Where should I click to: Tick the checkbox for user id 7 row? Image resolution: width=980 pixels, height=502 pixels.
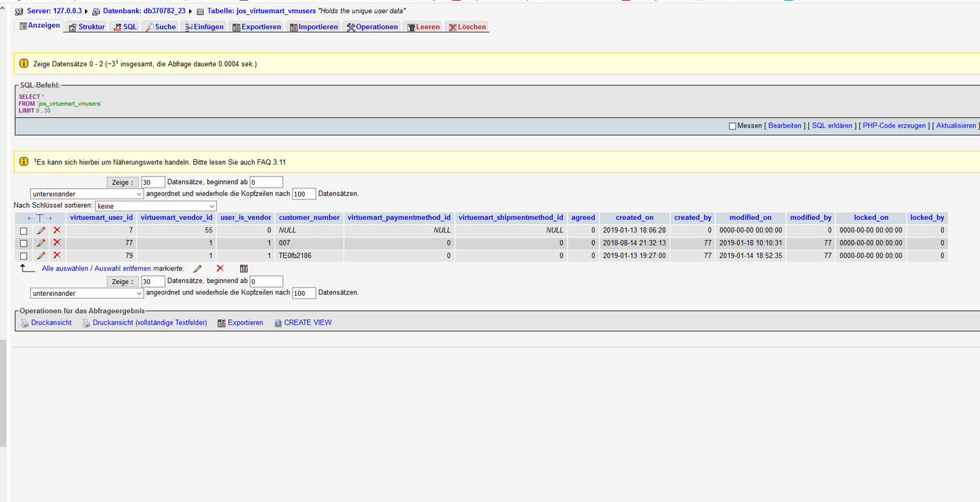click(23, 231)
